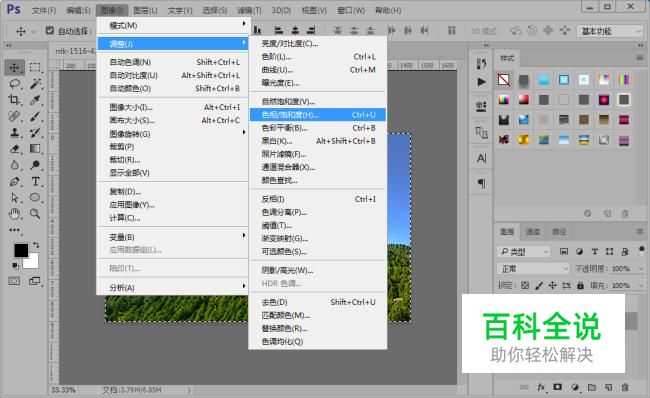Toggle lock transparent pixels
This screenshot has width=650, height=398.
tap(525, 285)
